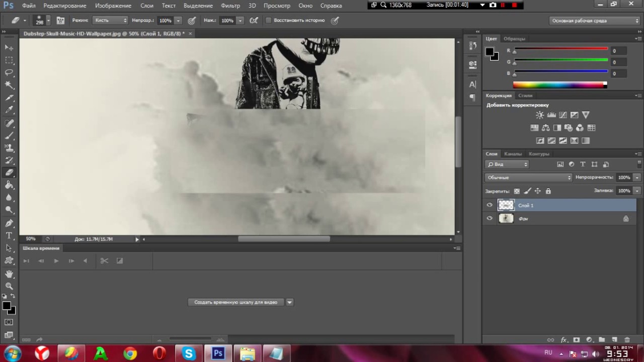Open the Выделение menu
The height and width of the screenshot is (362, 644).
coord(198,6)
